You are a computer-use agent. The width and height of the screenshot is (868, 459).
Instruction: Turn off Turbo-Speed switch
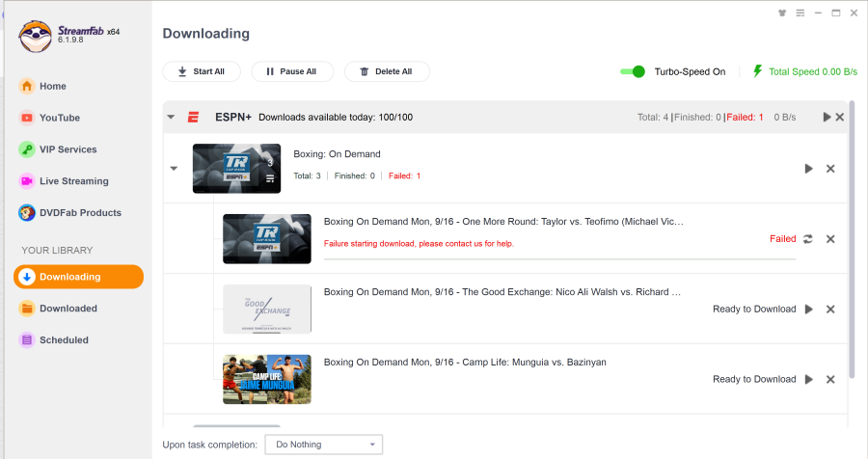point(632,71)
